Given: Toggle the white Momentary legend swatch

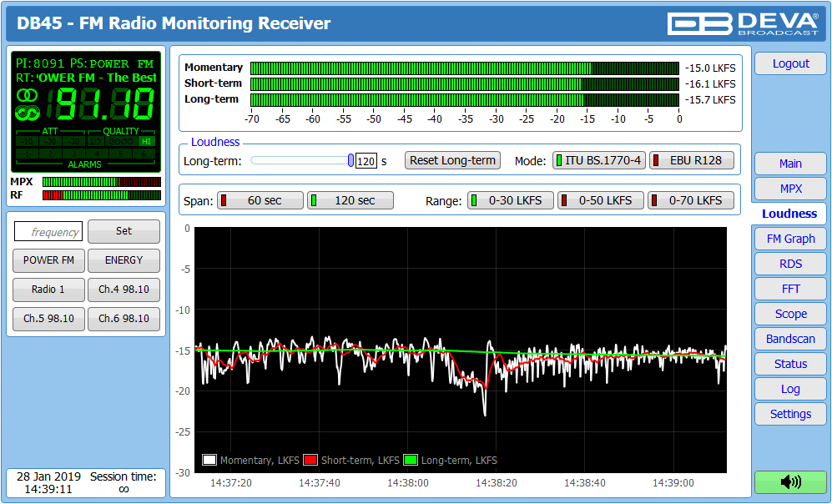Looking at the screenshot, I should [210, 460].
